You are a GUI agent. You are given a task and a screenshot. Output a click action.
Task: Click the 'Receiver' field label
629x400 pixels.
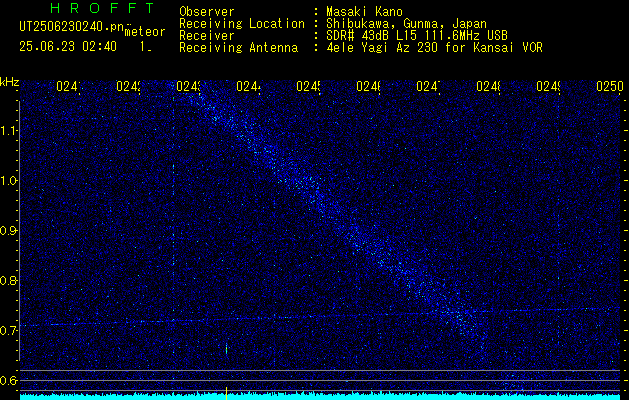[207, 36]
